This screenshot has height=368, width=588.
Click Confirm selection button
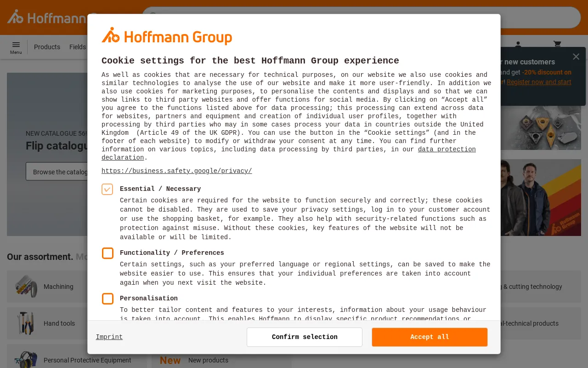[x=305, y=337]
